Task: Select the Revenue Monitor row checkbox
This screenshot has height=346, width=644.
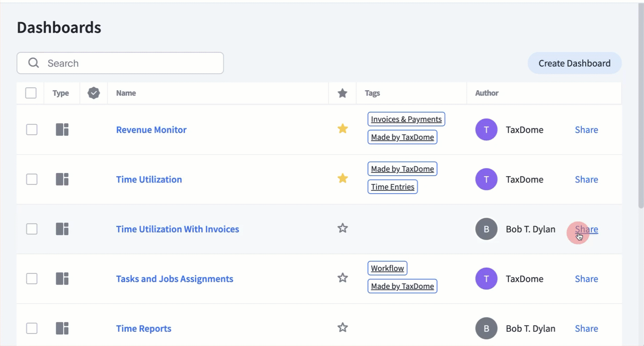Action: [x=32, y=130]
